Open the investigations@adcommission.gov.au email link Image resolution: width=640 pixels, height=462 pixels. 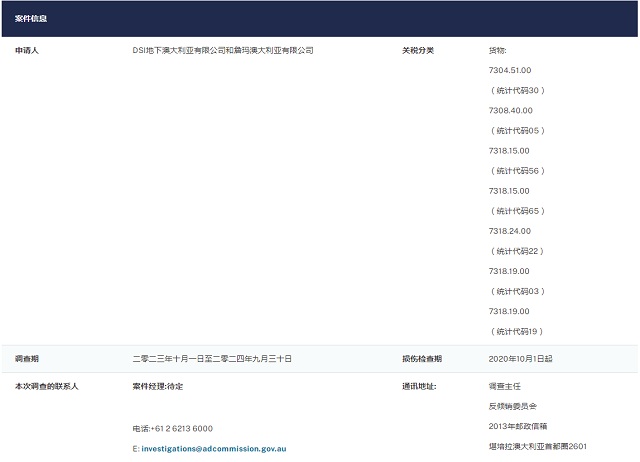click(213, 449)
